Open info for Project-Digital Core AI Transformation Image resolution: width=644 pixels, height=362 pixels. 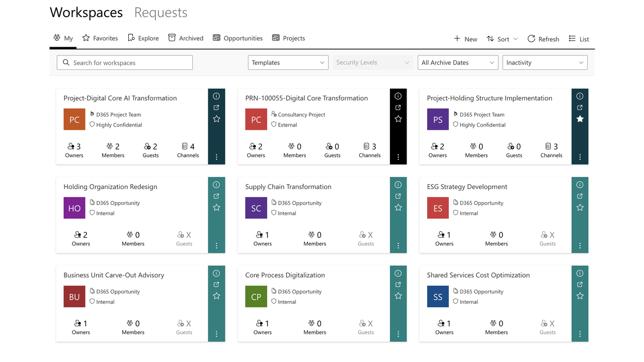[x=216, y=96]
